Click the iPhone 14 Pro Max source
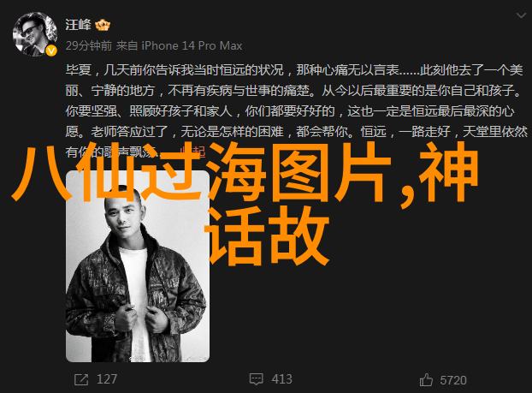This screenshot has height=393, width=532. (x=192, y=45)
